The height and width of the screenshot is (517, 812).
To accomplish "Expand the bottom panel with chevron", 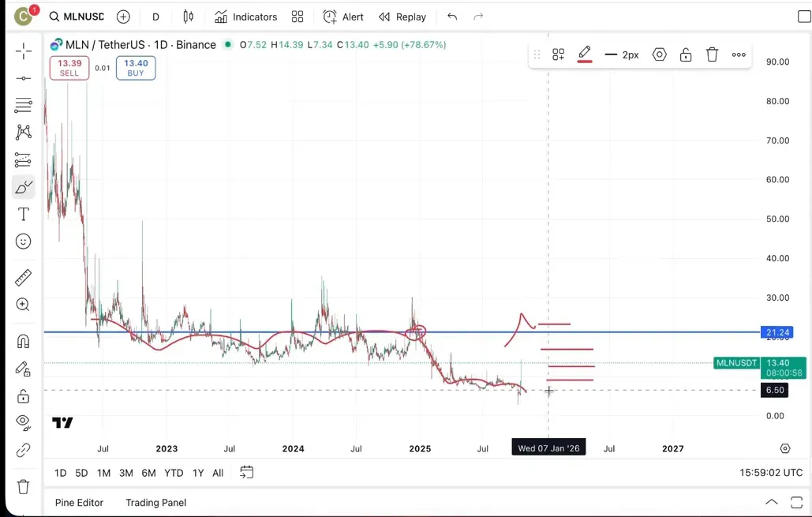I will (x=772, y=503).
